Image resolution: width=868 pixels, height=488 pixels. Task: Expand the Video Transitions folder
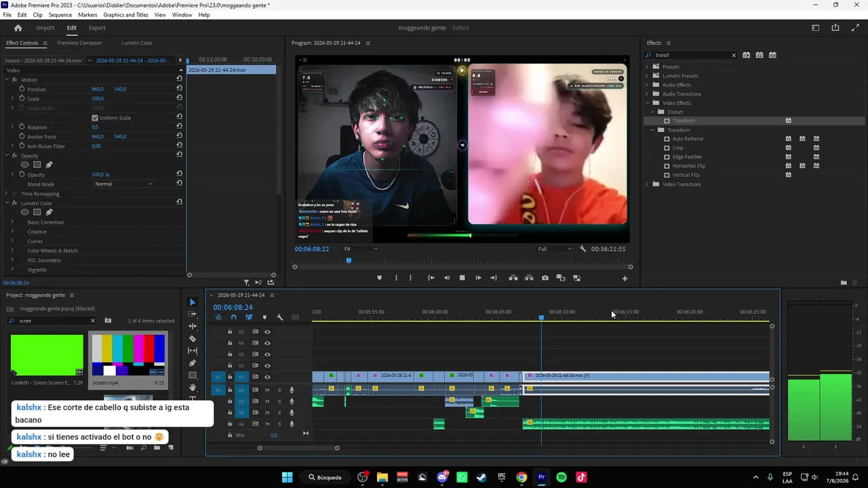point(647,184)
